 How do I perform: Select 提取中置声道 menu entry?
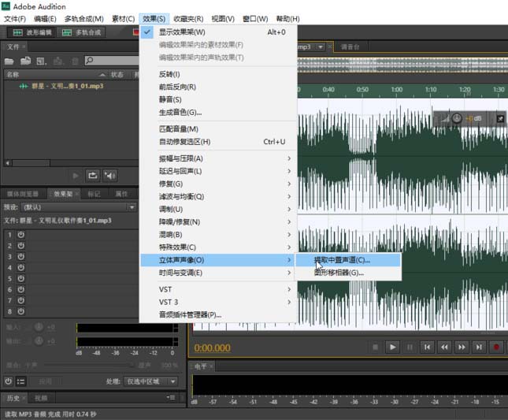[342, 259]
